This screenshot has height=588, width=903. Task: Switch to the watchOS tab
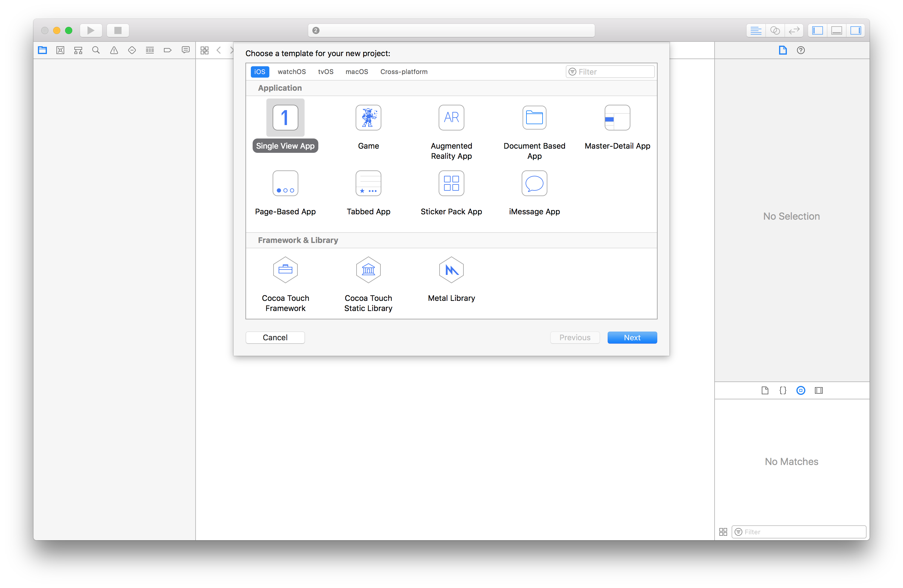tap(292, 72)
